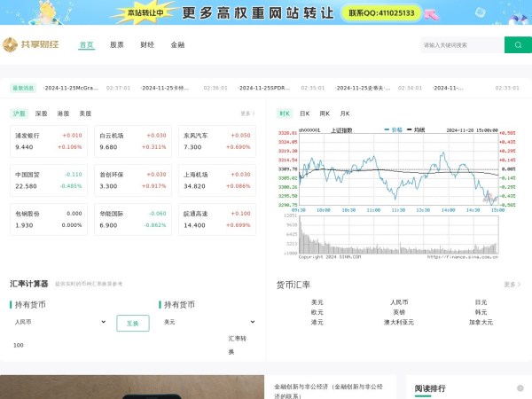Viewport: 532px width, 399px height.
Task: Click the 最新消息 news ticker badge
Action: [x=23, y=88]
